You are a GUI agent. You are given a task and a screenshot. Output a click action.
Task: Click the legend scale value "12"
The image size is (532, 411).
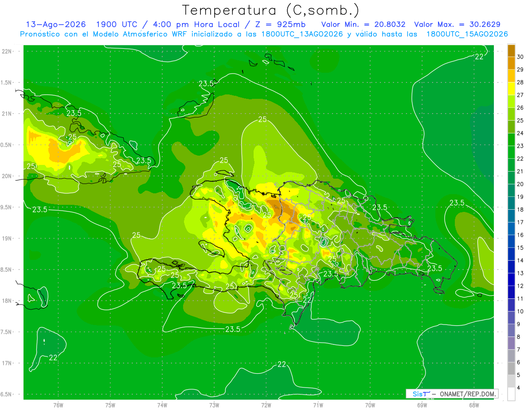(x=520, y=286)
